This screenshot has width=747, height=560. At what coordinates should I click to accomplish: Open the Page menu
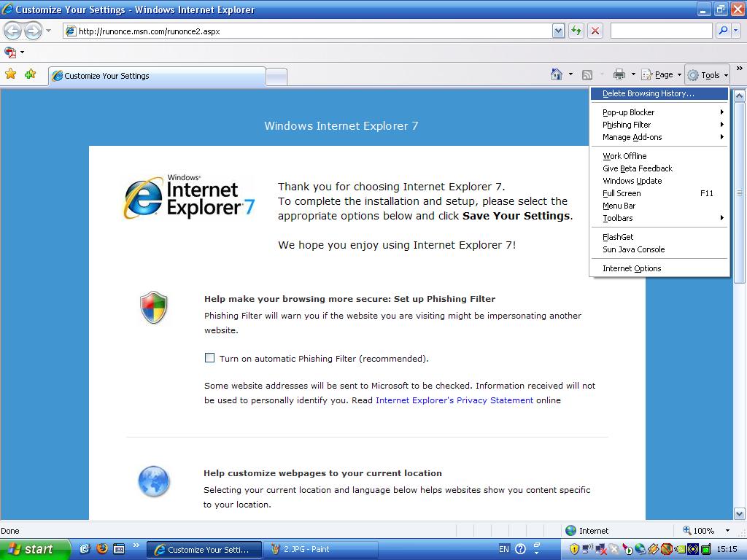661,75
